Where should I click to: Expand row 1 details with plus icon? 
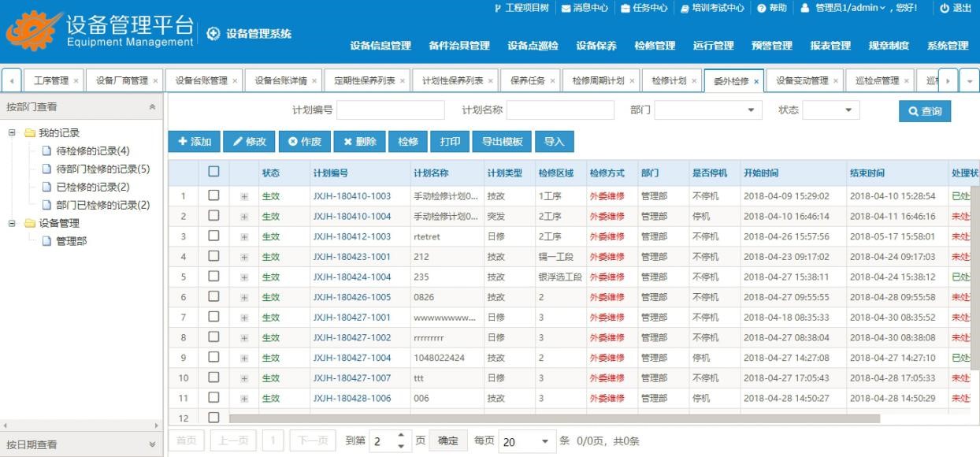click(244, 196)
